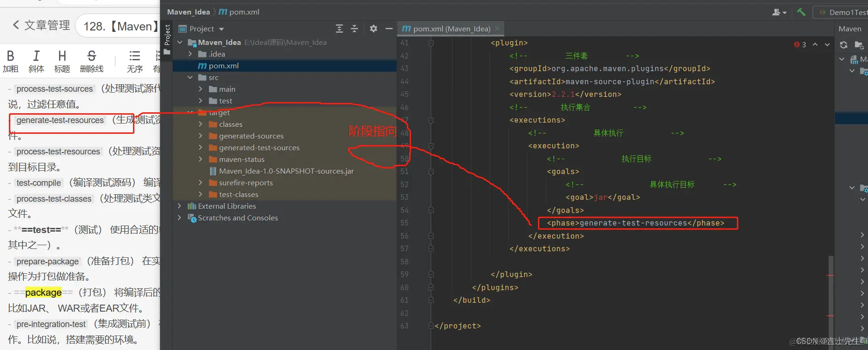Screen dimensions: 868x350
Task: Expand Scratches and Consoles node
Action: [x=180, y=218]
